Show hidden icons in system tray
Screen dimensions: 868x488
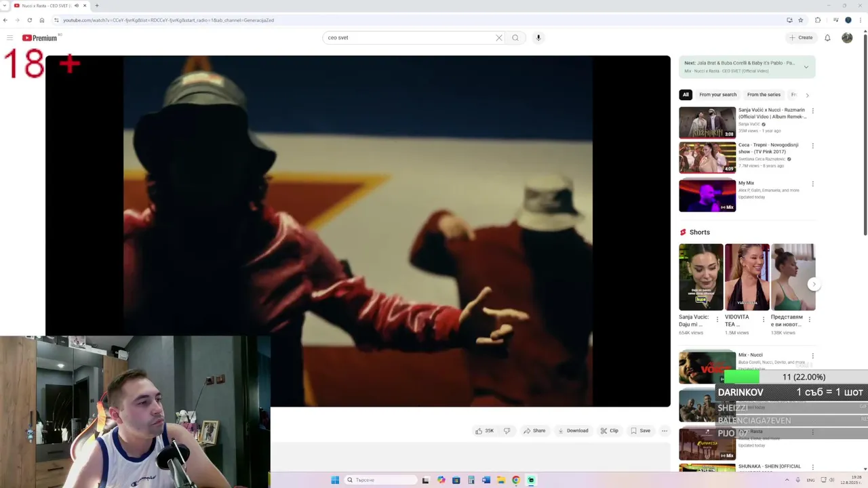pos(787,480)
